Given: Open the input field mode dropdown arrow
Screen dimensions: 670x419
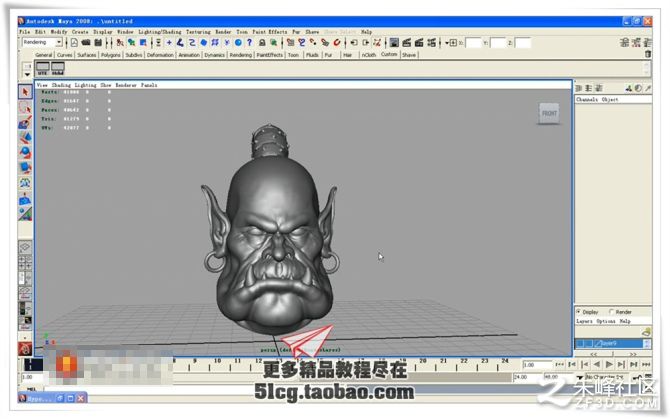Looking at the screenshot, I should (447, 43).
